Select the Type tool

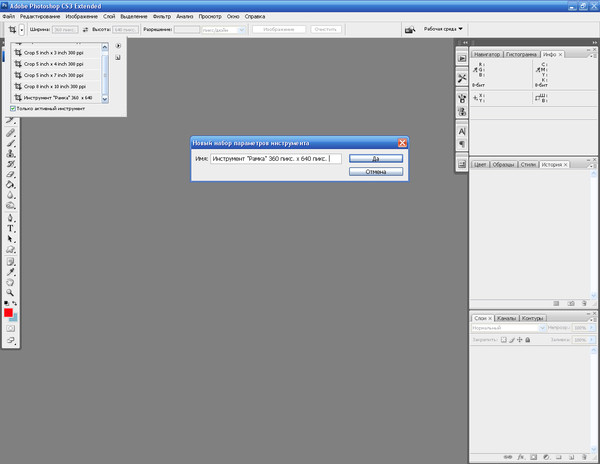10,229
